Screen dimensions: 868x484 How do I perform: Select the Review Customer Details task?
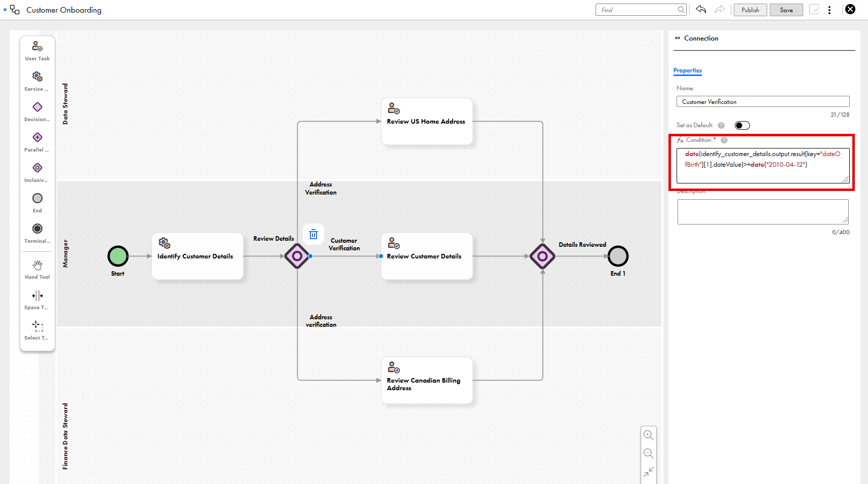point(427,256)
